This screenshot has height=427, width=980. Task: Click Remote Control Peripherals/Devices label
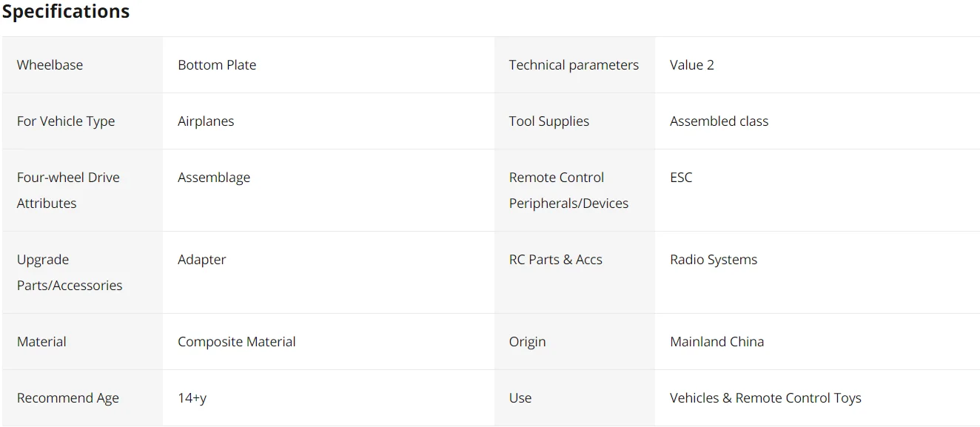click(x=568, y=190)
